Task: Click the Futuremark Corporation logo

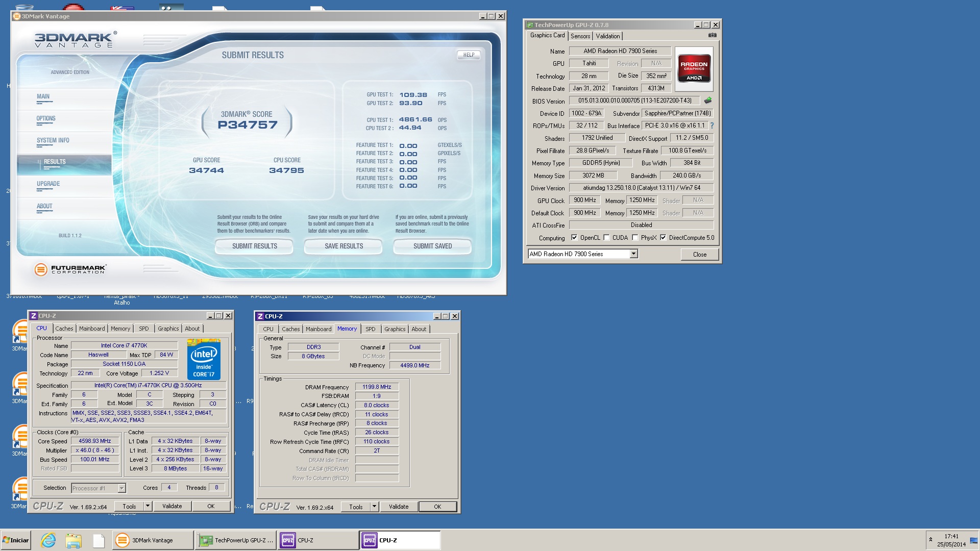Action: pyautogui.click(x=70, y=269)
